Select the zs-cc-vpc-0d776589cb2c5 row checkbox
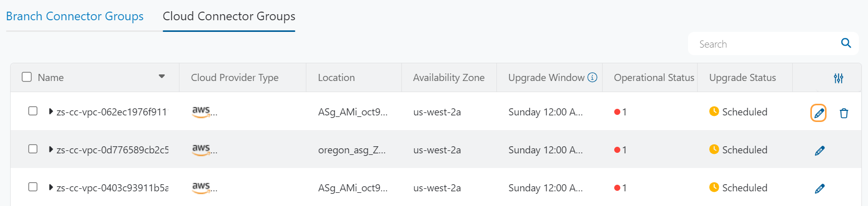This screenshot has width=868, height=206. (x=33, y=149)
